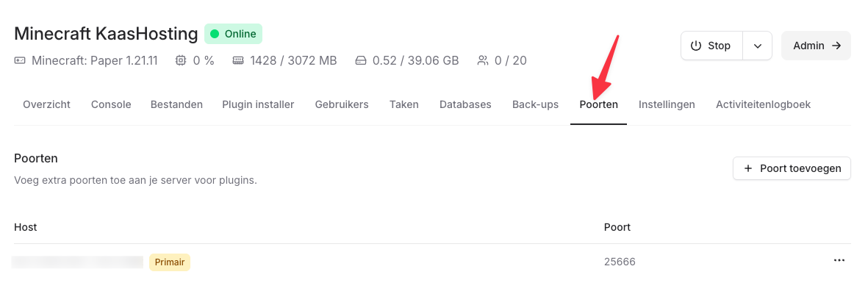
Task: Click the CPU usage chip icon
Action: click(181, 60)
